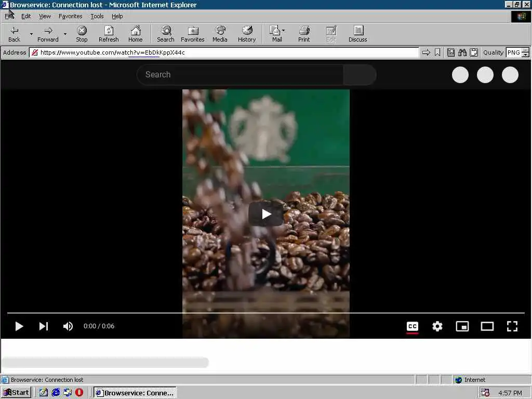This screenshot has width=532, height=399.
Task: Click the clipboard icon in address toolbar
Action: click(x=474, y=52)
